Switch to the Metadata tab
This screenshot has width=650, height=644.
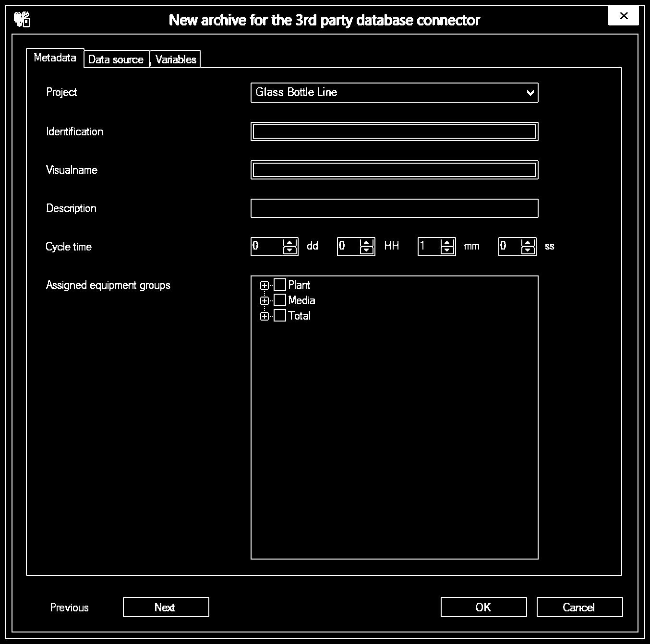pos(55,58)
